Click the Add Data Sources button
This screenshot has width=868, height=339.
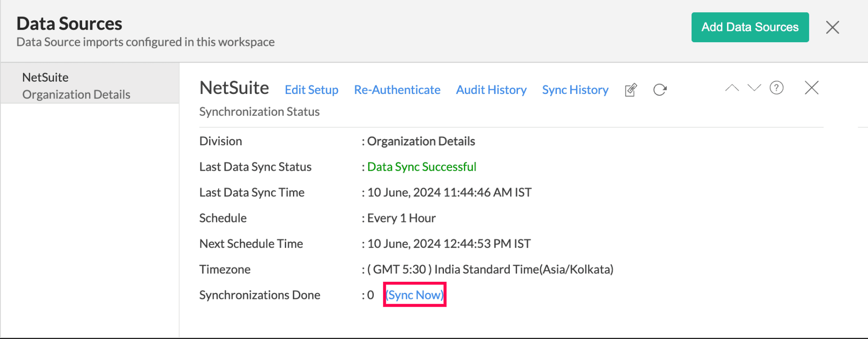pos(750,27)
